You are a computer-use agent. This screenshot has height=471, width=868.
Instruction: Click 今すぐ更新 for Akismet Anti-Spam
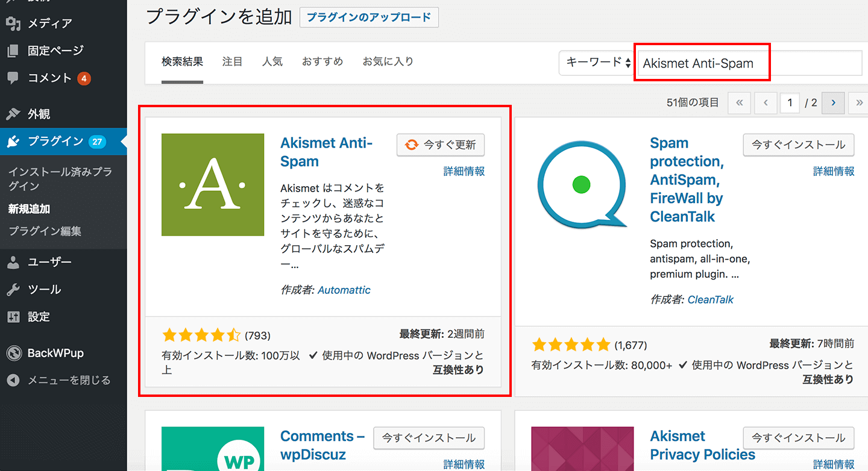tap(441, 145)
